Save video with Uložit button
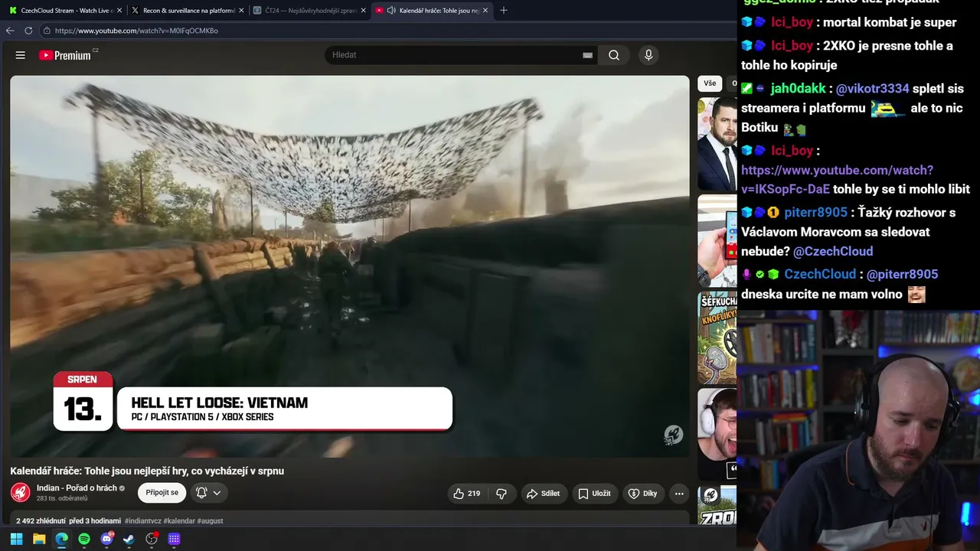The height and width of the screenshot is (551, 980). 594,494
